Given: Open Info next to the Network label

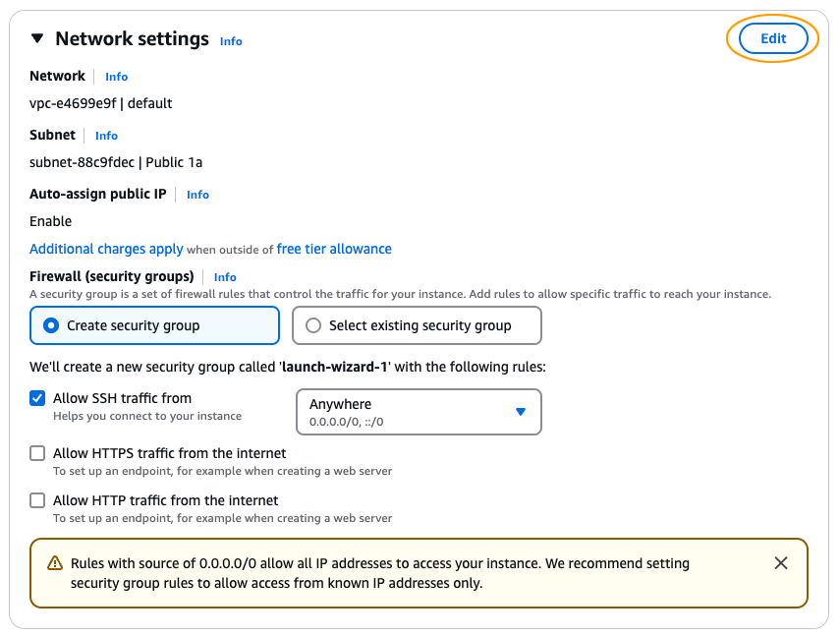Looking at the screenshot, I should [116, 77].
